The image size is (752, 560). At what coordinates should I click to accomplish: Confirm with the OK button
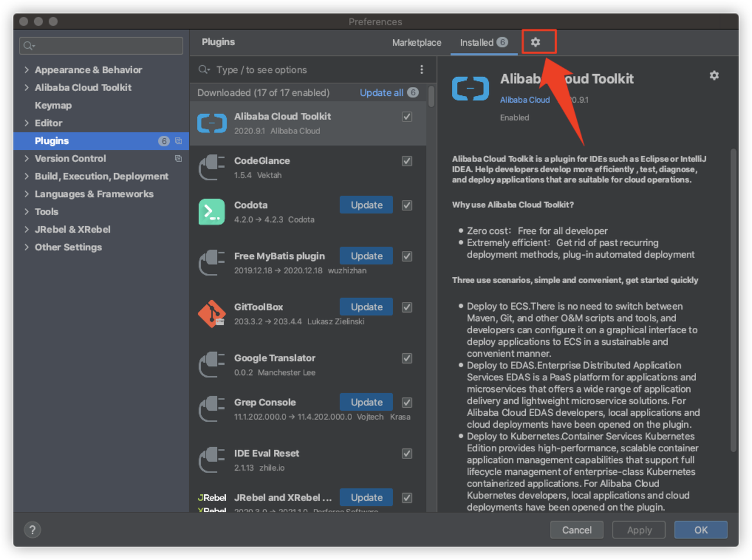(701, 530)
